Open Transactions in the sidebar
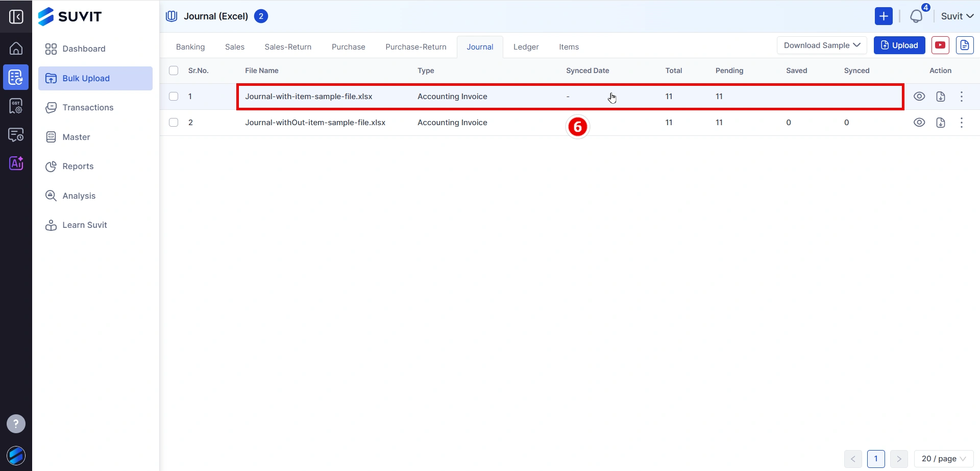 pos(95,108)
